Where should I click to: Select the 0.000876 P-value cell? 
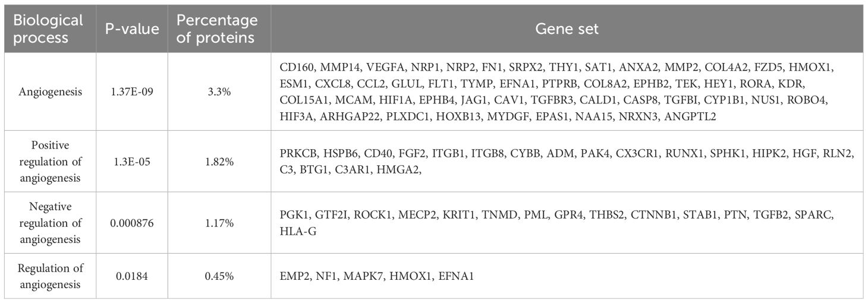click(x=131, y=223)
